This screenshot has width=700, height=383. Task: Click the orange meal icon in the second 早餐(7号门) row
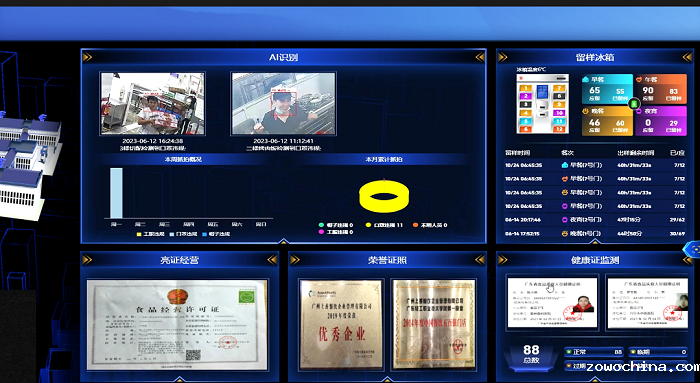(x=565, y=179)
